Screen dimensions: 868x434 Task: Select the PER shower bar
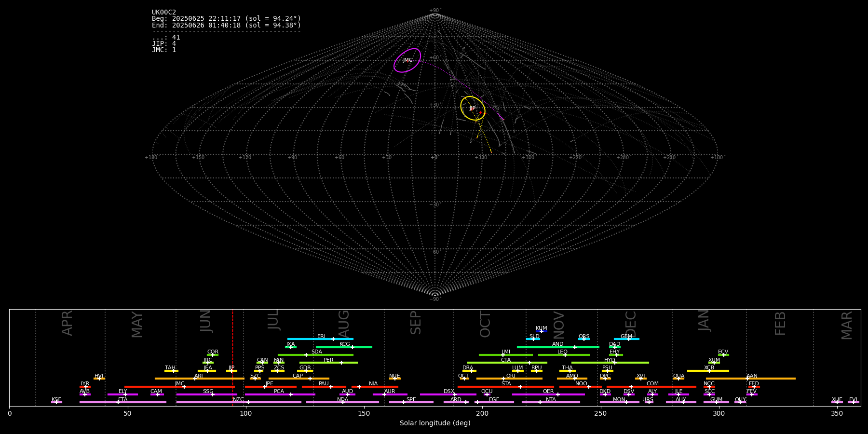click(328, 363)
